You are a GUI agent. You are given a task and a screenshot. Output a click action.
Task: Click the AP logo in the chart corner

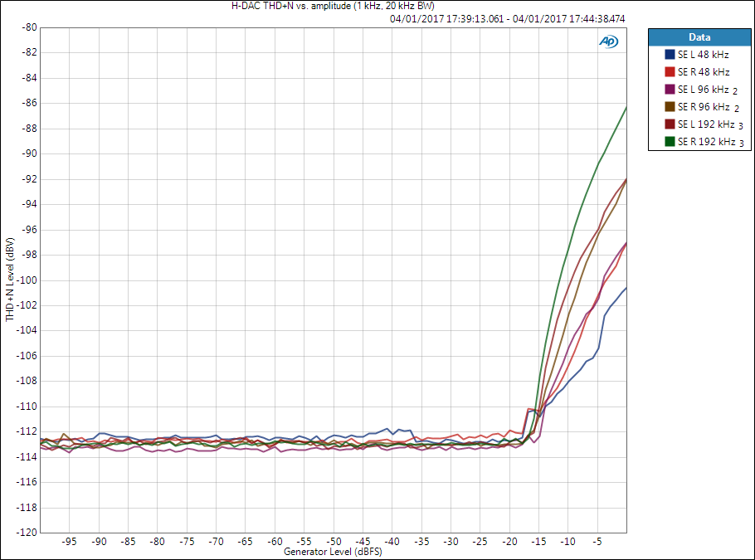[609, 41]
